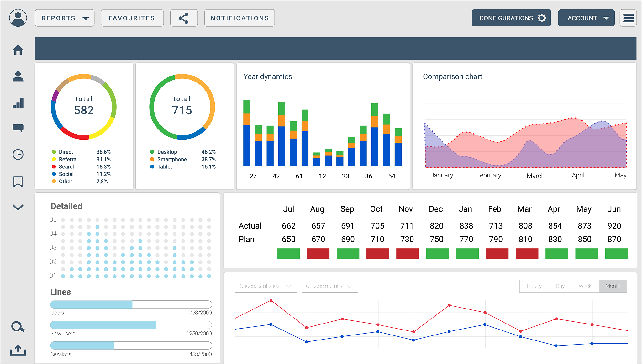Expand the Reports dropdown
642x364 pixels.
65,18
